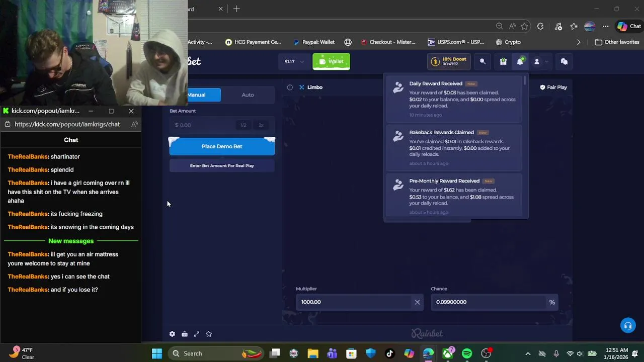Click Enter Bet Amount For Real Play
The width and height of the screenshot is (644, 362).
coord(222,165)
